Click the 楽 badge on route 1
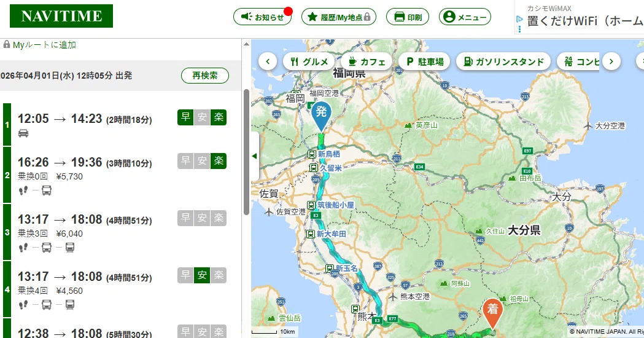 pos(219,117)
